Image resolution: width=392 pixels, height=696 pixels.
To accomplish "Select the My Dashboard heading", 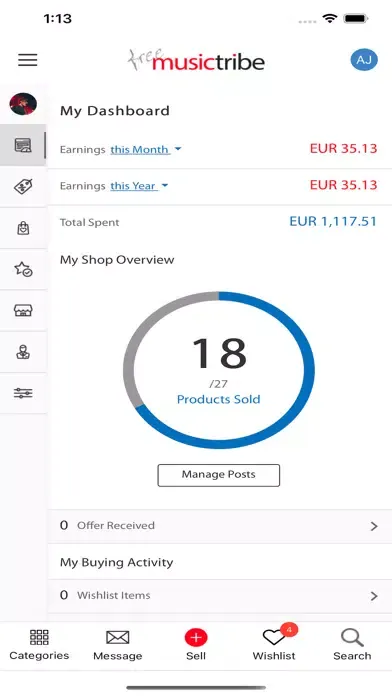I will click(115, 111).
